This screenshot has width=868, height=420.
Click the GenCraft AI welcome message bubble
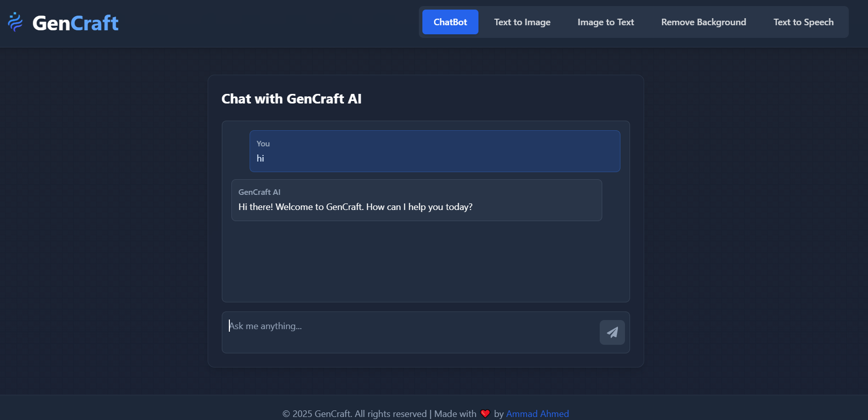point(416,200)
